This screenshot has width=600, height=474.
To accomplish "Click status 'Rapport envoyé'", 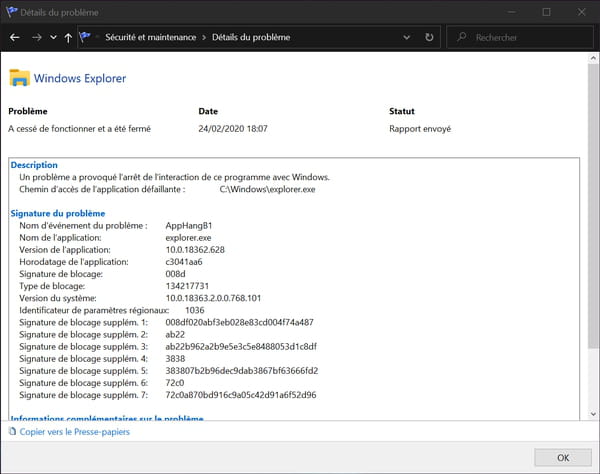I will [420, 129].
